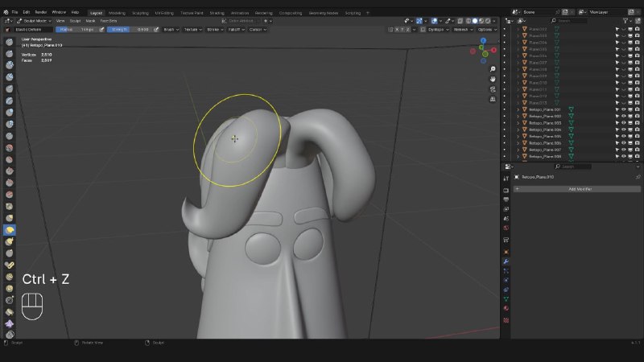Switch to rendered viewport shading
Viewport: 644px width, 362px height.
point(488,21)
